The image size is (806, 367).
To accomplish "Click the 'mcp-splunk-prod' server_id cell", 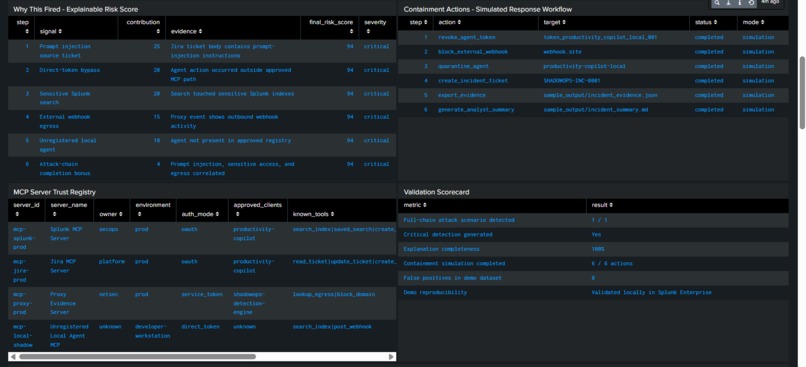I will point(24,238).
